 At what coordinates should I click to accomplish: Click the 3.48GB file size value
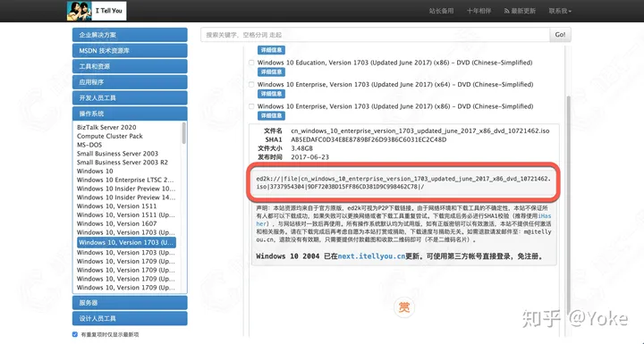302,148
